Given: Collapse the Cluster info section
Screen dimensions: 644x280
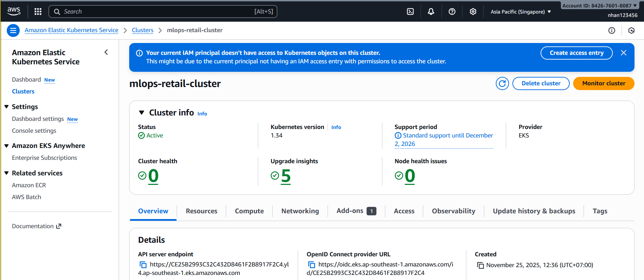Looking at the screenshot, I should [142, 112].
